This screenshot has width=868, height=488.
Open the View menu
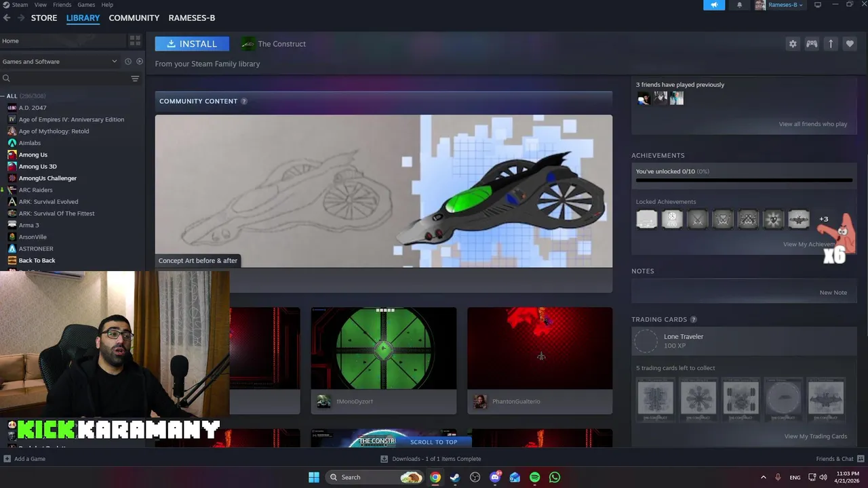point(41,5)
